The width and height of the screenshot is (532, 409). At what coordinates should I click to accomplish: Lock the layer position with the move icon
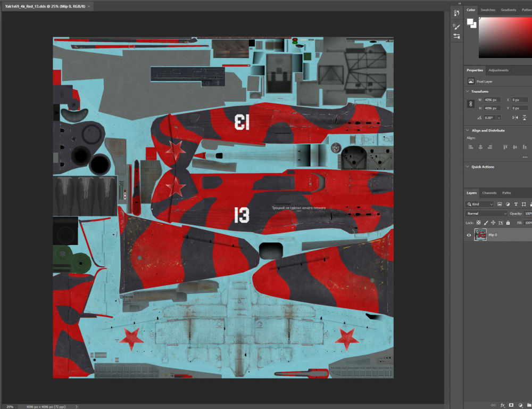click(x=493, y=222)
